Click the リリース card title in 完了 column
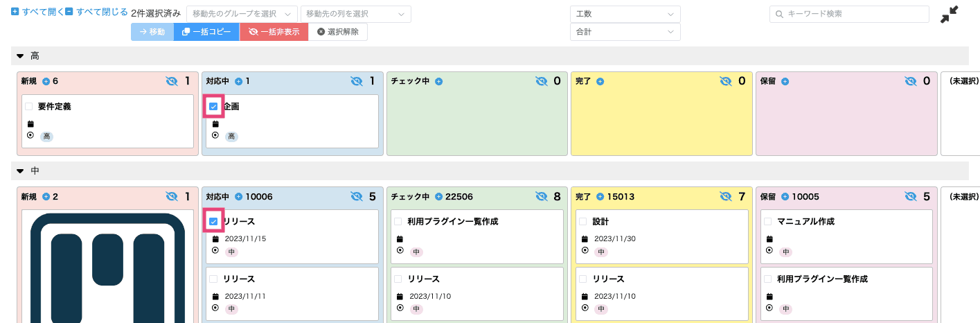 point(608,279)
